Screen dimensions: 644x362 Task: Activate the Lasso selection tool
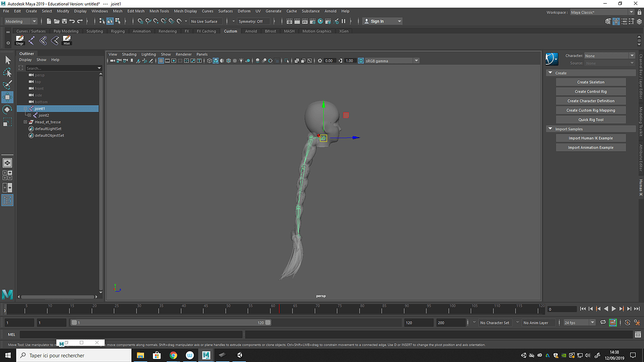point(8,72)
